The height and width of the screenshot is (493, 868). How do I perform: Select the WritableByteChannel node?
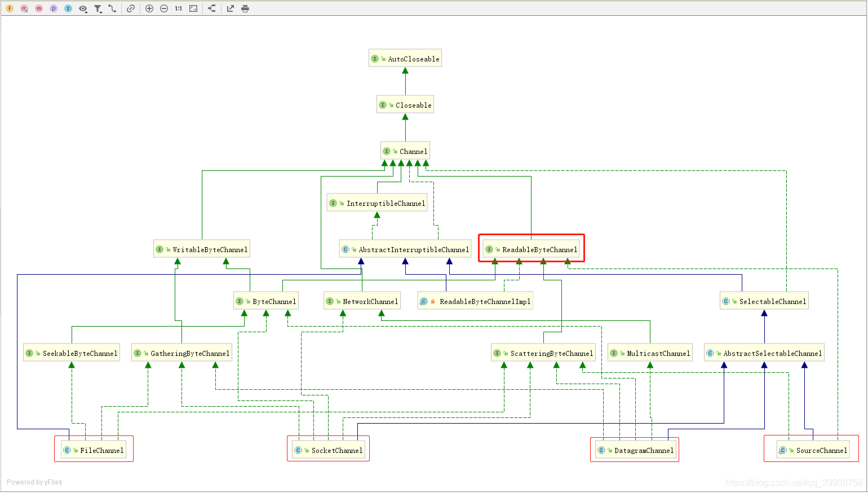click(202, 249)
